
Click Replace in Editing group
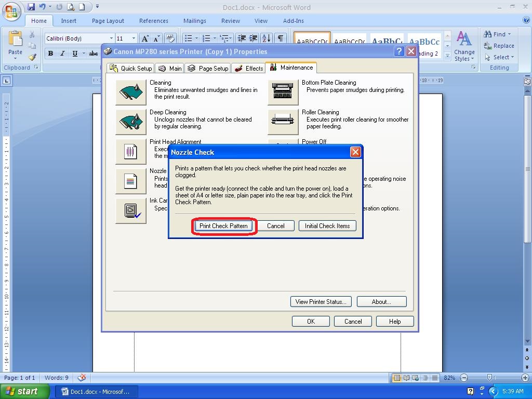499,46
